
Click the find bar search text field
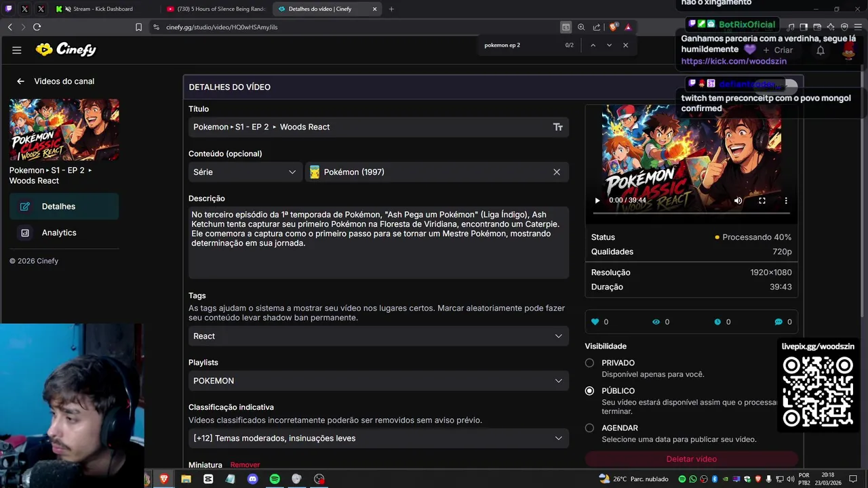521,45
